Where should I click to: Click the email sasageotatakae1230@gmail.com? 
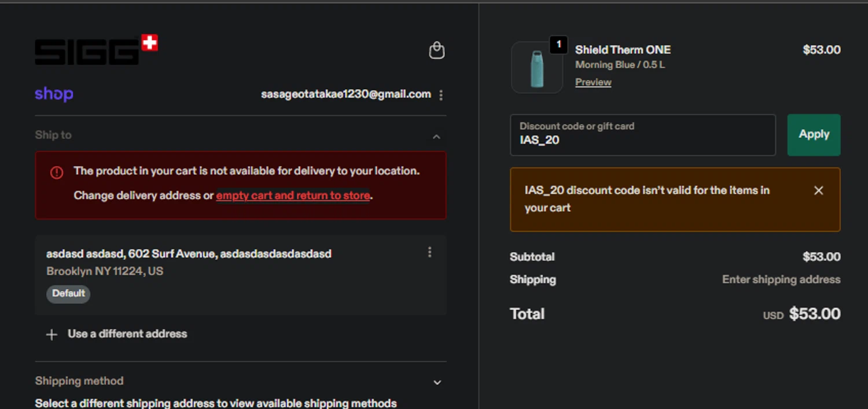(346, 94)
